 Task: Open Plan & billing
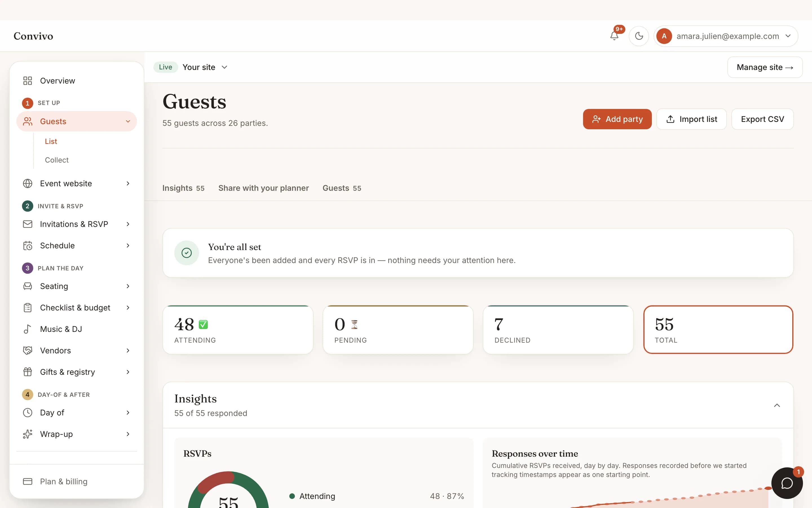(76, 481)
